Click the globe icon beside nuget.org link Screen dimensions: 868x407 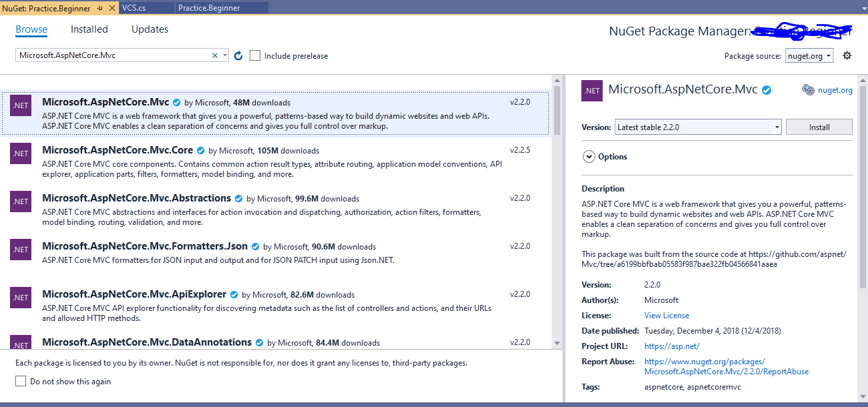coord(808,90)
